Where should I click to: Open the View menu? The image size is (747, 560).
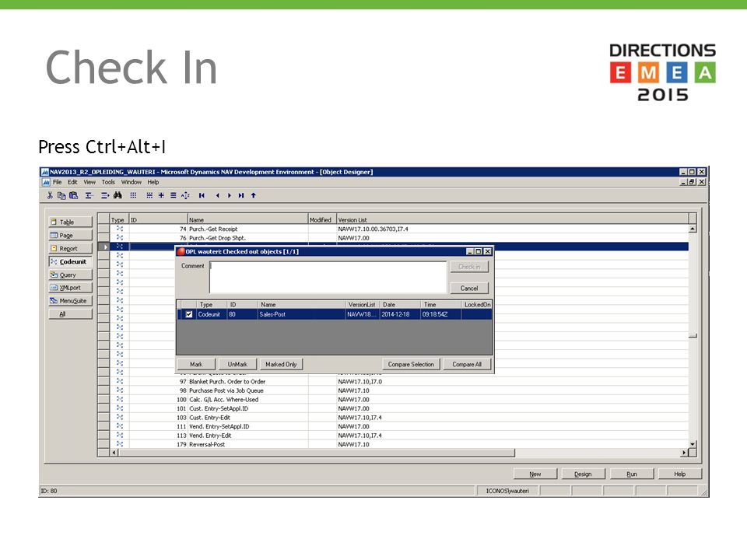point(89,182)
